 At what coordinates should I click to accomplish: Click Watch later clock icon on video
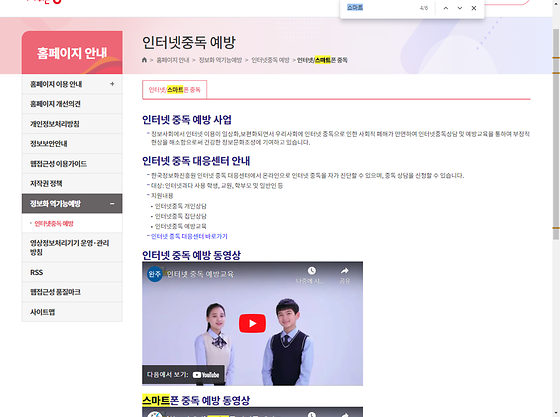pyautogui.click(x=311, y=271)
